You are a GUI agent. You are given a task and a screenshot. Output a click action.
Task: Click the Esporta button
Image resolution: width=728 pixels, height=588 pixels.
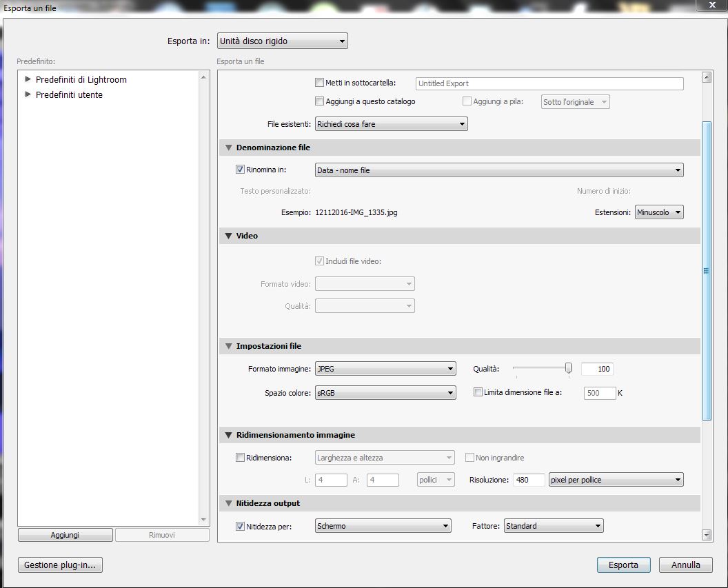(x=623, y=565)
